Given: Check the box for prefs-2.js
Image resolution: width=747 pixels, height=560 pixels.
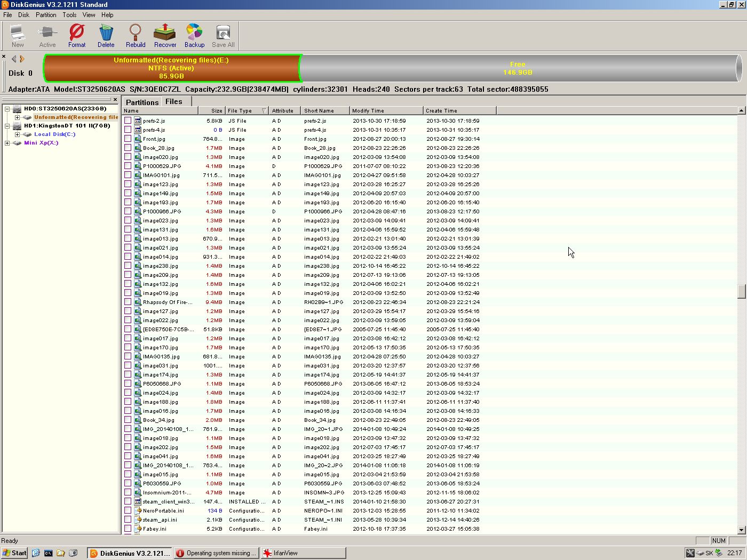Looking at the screenshot, I should (x=128, y=121).
